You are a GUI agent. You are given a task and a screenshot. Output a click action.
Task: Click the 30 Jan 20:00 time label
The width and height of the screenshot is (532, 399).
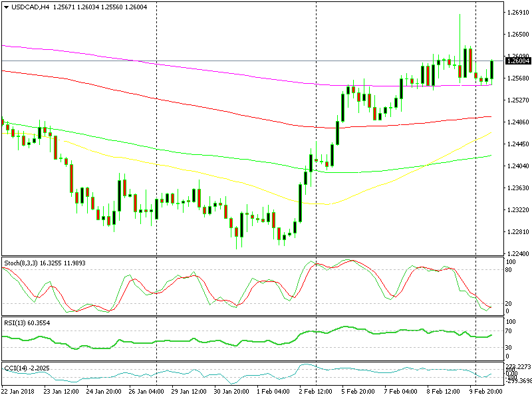click(x=231, y=391)
